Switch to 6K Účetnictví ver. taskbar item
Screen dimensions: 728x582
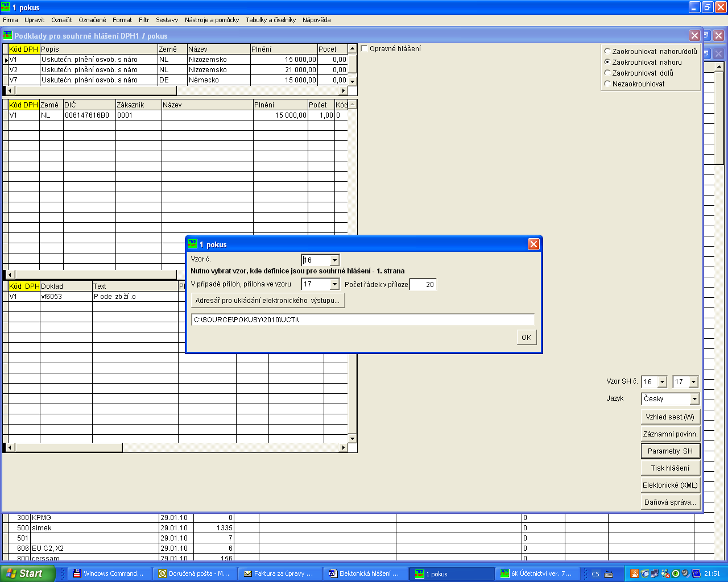click(x=537, y=573)
